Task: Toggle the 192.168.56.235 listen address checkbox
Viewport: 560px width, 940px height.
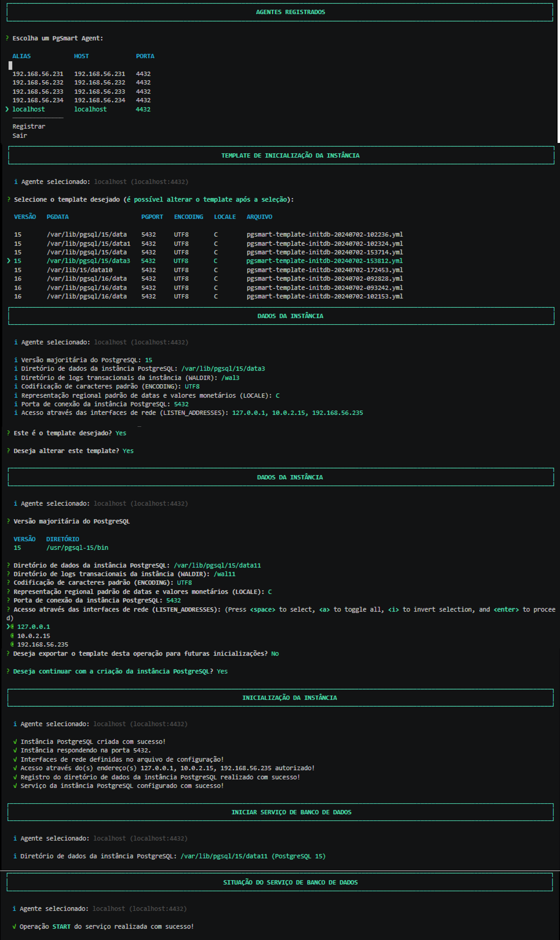Action: pos(13,644)
